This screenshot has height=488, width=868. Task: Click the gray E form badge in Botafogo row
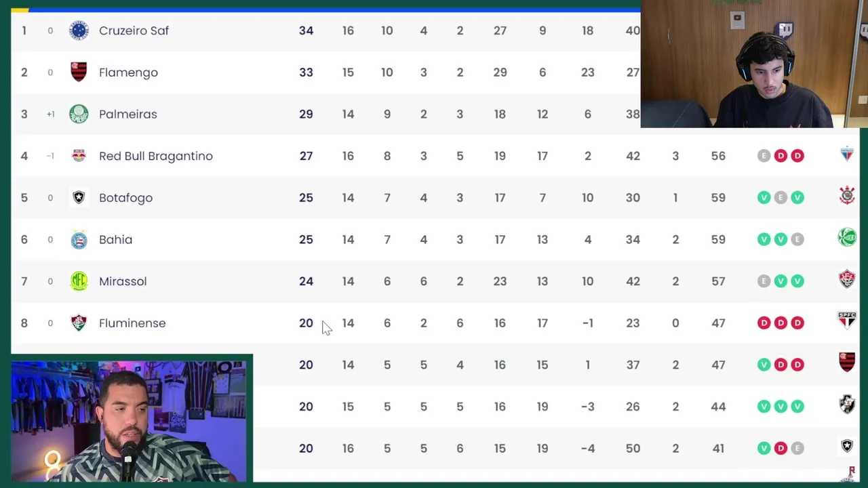pos(781,197)
